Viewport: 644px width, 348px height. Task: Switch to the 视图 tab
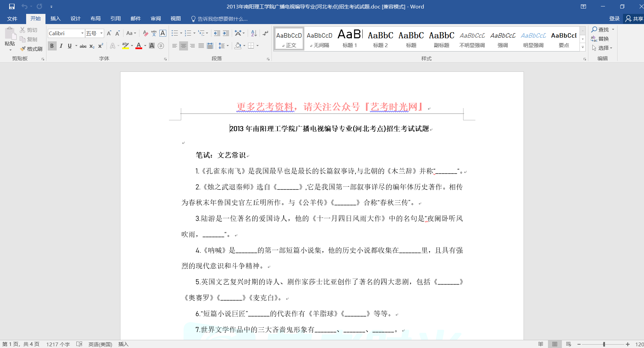175,19
